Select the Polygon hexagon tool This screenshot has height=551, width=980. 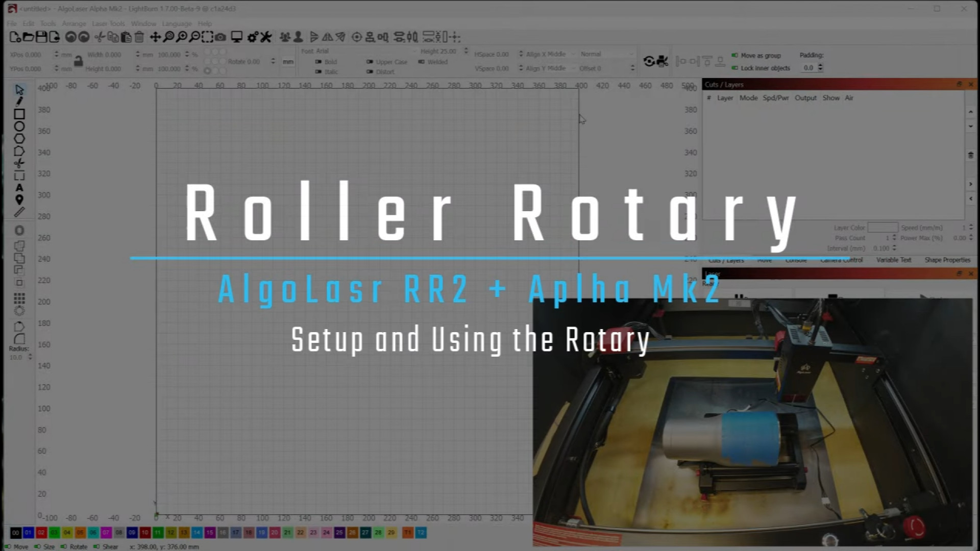coord(19,139)
